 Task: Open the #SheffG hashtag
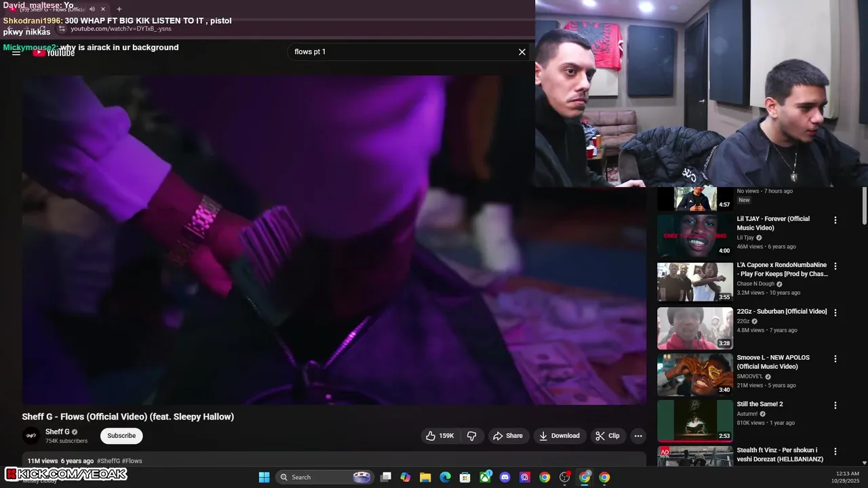click(x=108, y=461)
